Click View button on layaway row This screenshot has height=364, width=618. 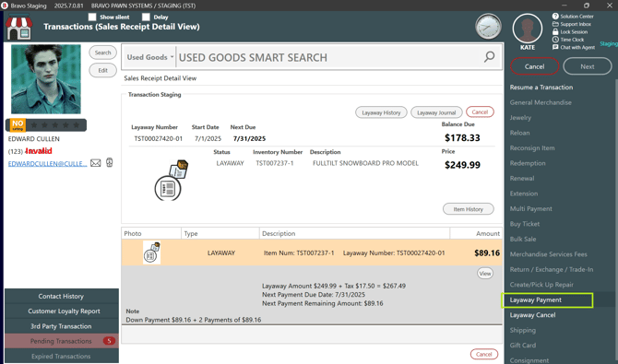pyautogui.click(x=485, y=274)
